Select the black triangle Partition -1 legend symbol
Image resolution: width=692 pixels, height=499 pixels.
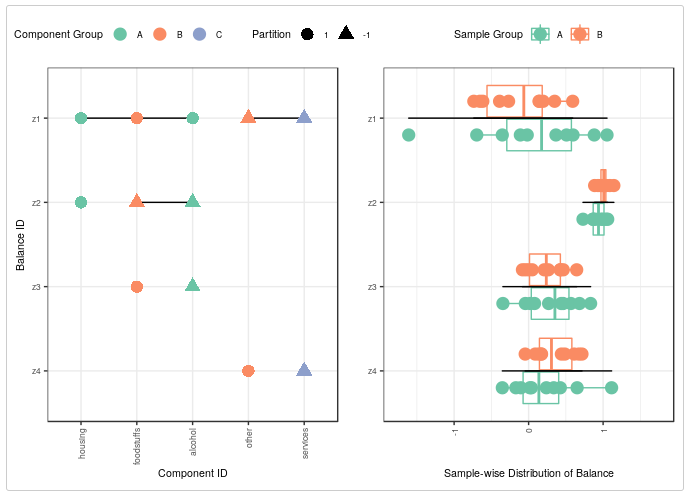(x=346, y=34)
